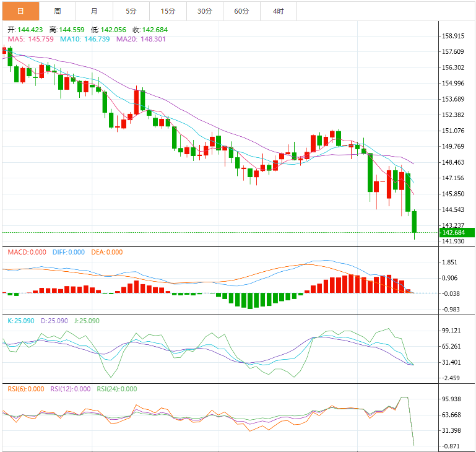Screen dimensions: 476x452
Task: Click the KDJ axis value 31.401
Action: tap(451, 362)
